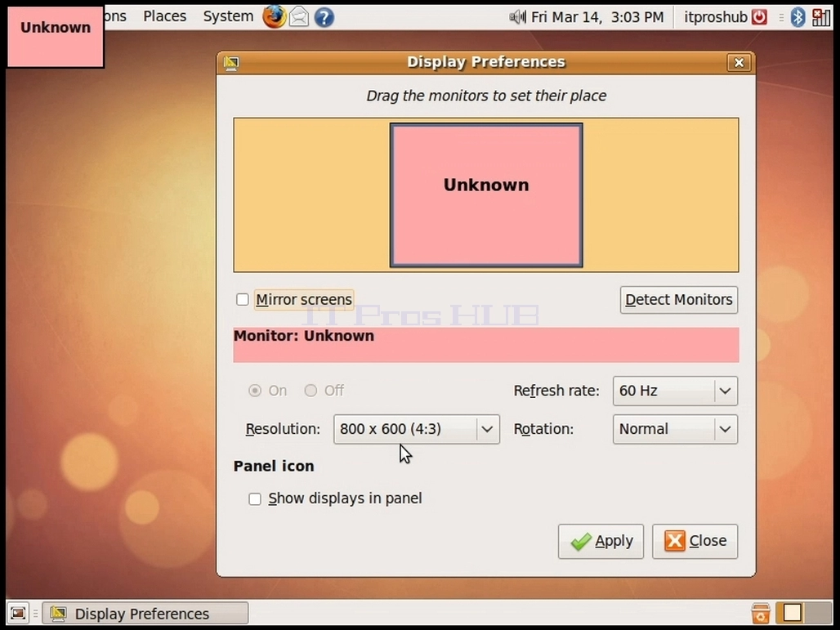Open the Rotation Normal dropdown

(675, 429)
